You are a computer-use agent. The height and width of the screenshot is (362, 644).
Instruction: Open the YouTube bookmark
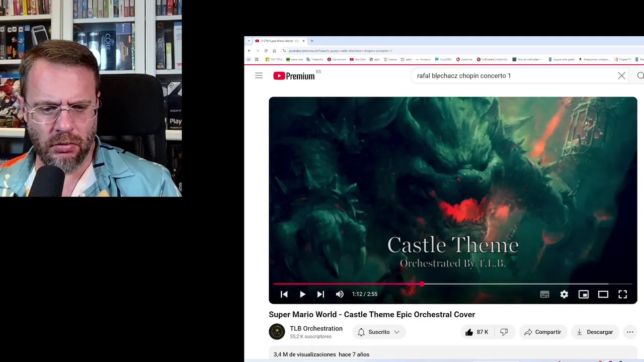tap(358, 59)
